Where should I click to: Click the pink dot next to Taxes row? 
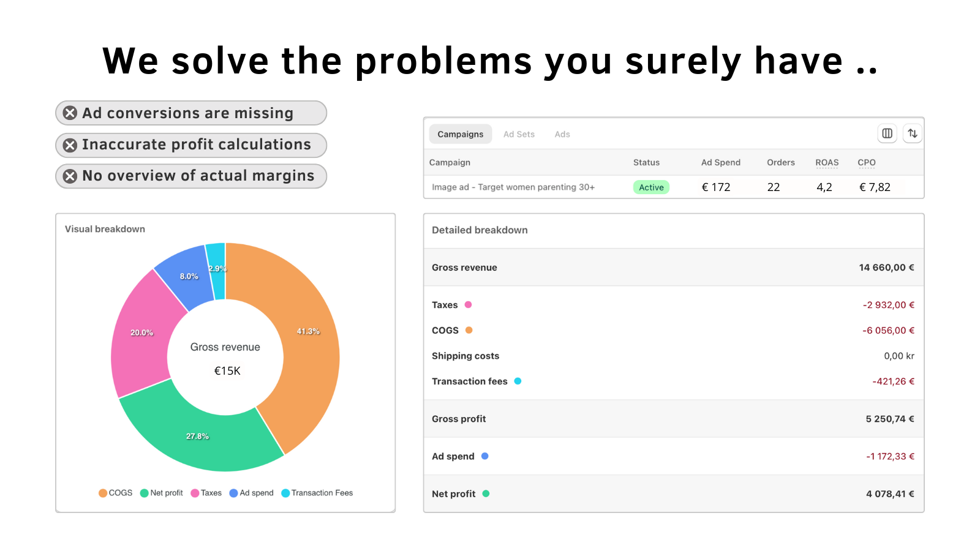point(469,305)
